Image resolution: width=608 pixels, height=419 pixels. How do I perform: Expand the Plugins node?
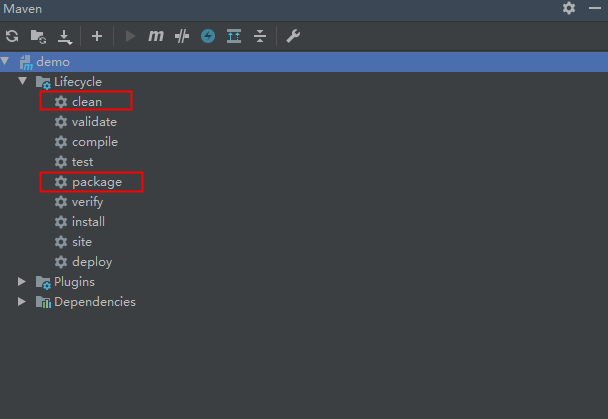(22, 281)
